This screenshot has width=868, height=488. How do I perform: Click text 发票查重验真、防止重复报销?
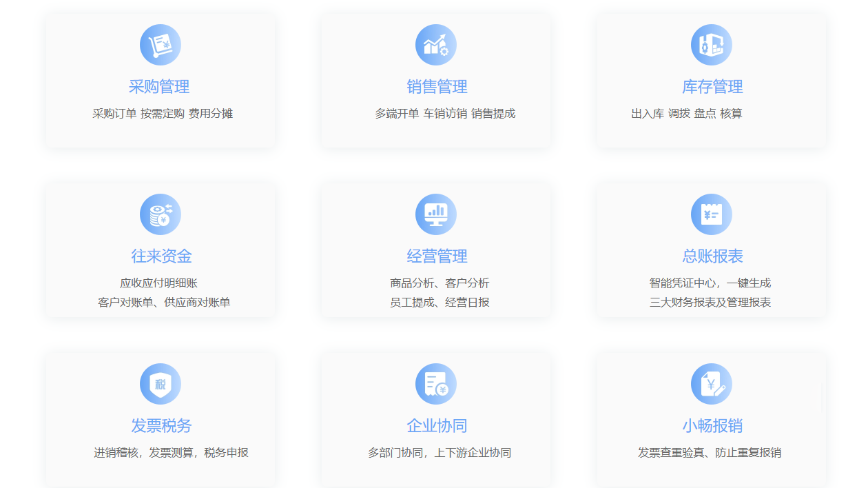point(710,453)
